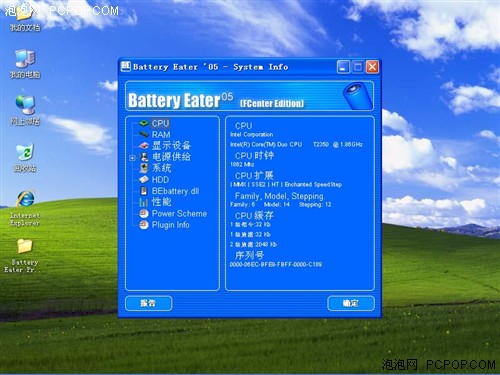Select 电源供给 in the tree
Viewport: 500px width, 375px height.
171,157
